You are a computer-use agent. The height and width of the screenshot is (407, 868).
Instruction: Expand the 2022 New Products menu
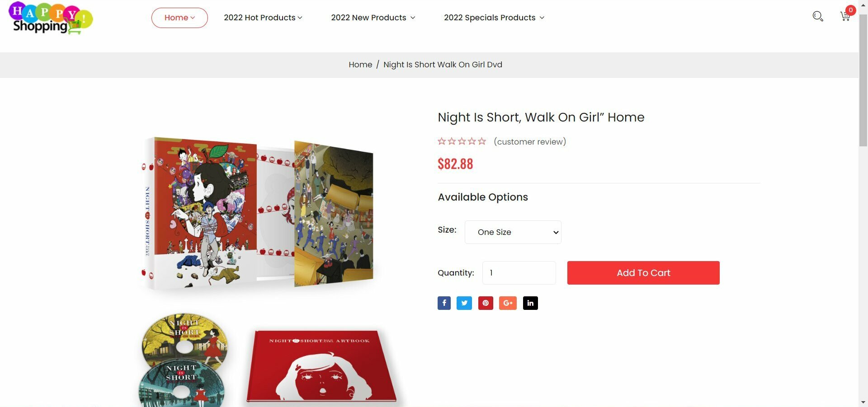pos(373,18)
